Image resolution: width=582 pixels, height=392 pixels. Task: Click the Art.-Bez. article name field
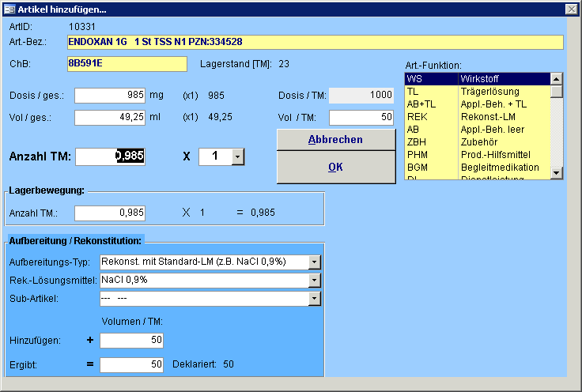315,42
